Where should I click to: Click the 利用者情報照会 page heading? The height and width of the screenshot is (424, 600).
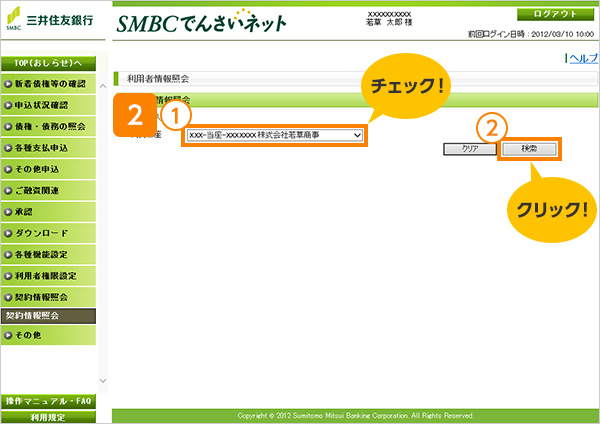158,79
